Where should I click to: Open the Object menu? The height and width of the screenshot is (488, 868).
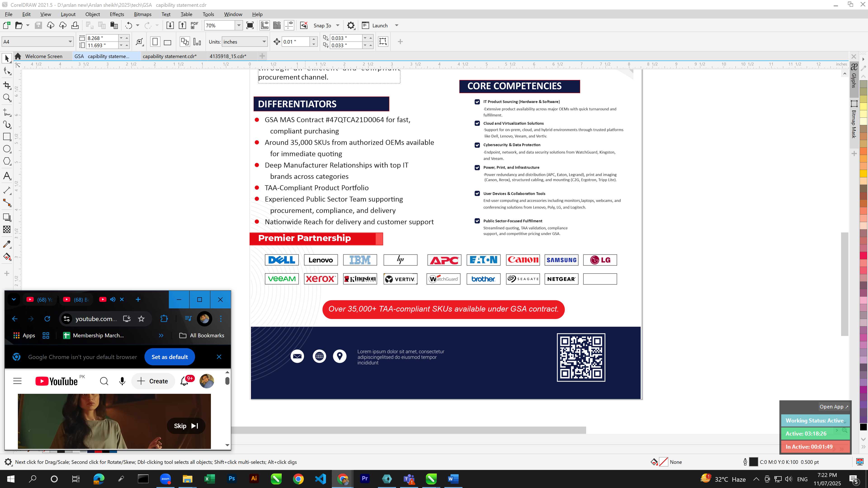tap(92, 14)
